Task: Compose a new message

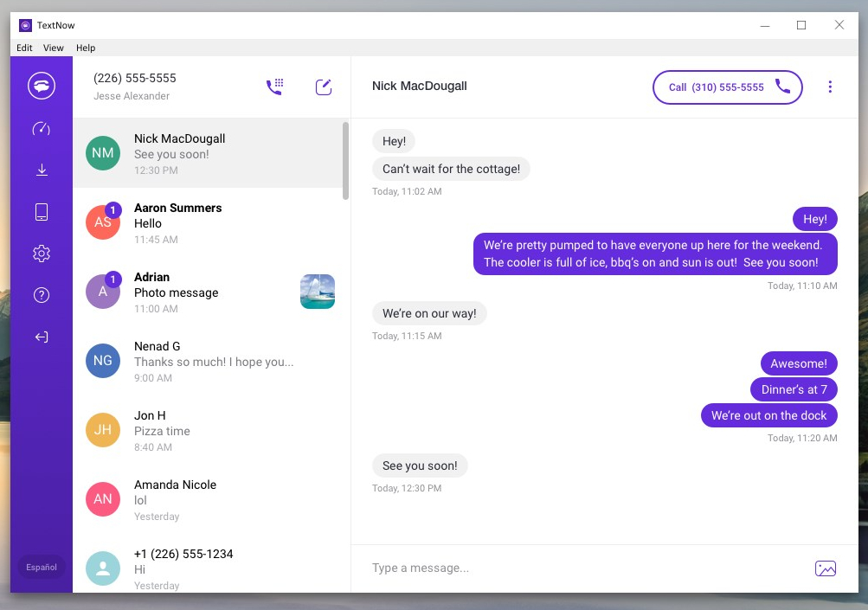Action: tap(323, 86)
